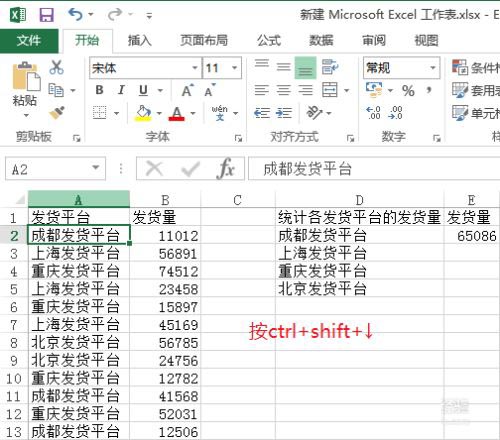This screenshot has width=500, height=440.
Task: Apply red font color
Action: (177, 113)
